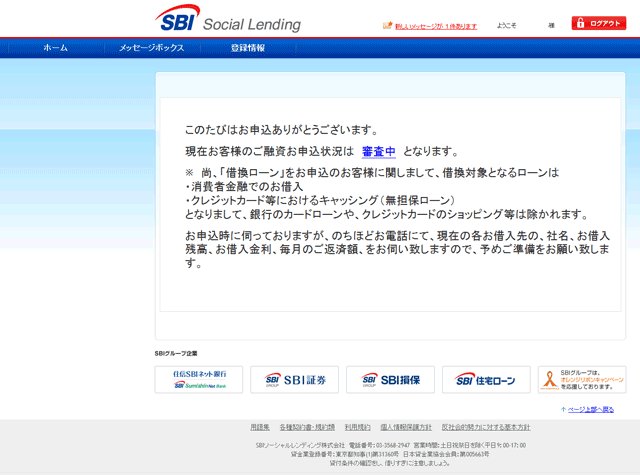Click the SBIグループ企業 heading text
This screenshot has height=475, width=640.
pos(176,353)
